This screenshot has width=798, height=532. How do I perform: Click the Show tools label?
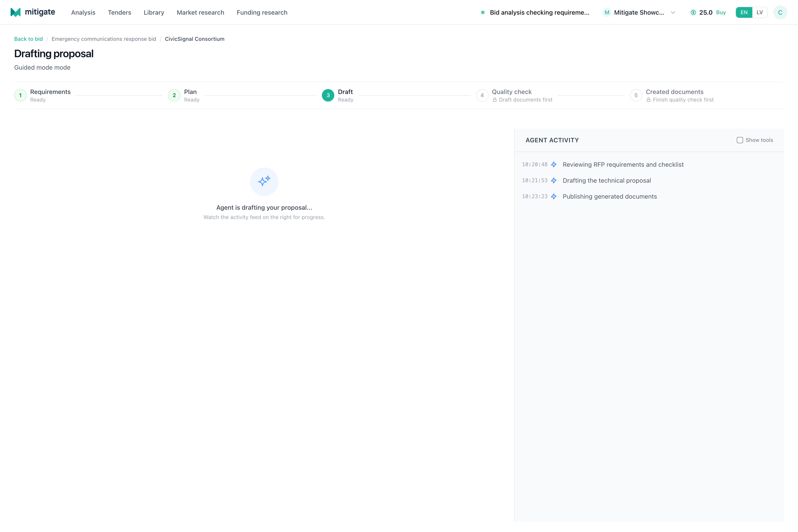point(759,140)
